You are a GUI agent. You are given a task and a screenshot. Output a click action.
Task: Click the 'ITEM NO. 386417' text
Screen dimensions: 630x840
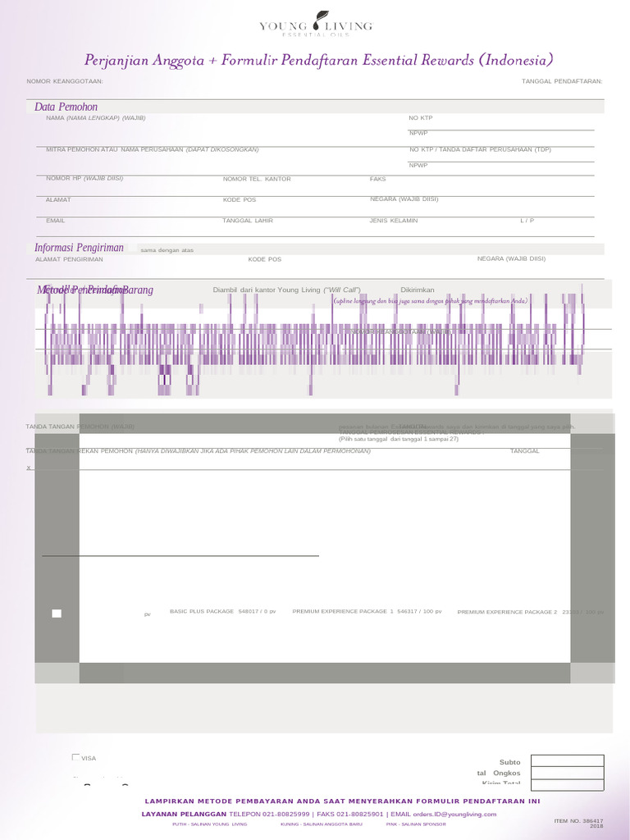coord(578,820)
